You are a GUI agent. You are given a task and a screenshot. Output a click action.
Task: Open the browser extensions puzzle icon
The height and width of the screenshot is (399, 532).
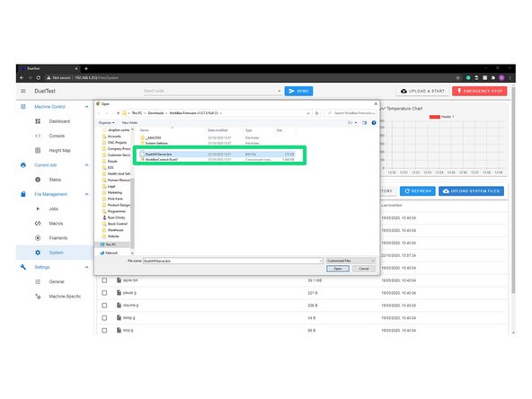pos(493,77)
